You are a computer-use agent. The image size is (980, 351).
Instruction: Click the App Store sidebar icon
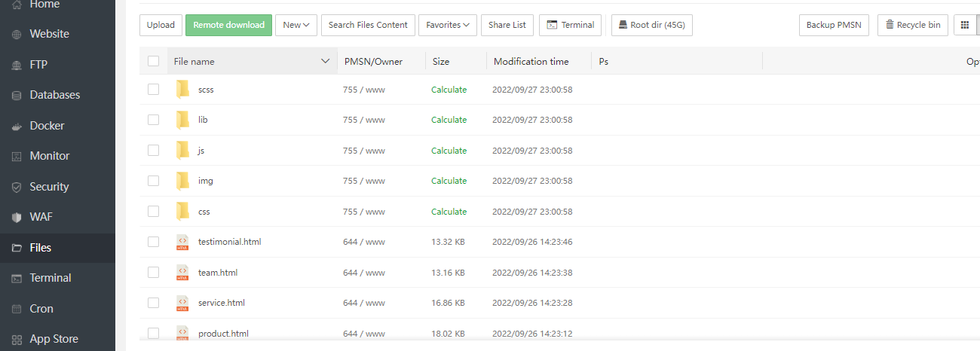(x=17, y=339)
